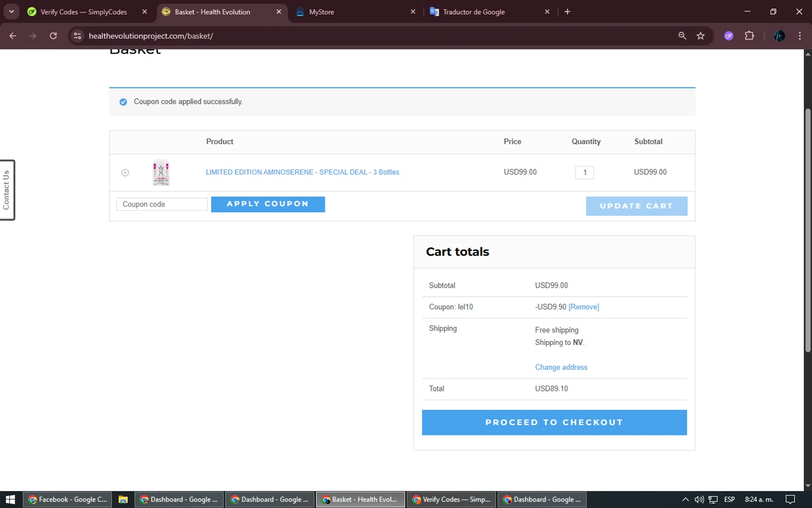Open the notification center icon
812x508 pixels.
click(x=790, y=499)
